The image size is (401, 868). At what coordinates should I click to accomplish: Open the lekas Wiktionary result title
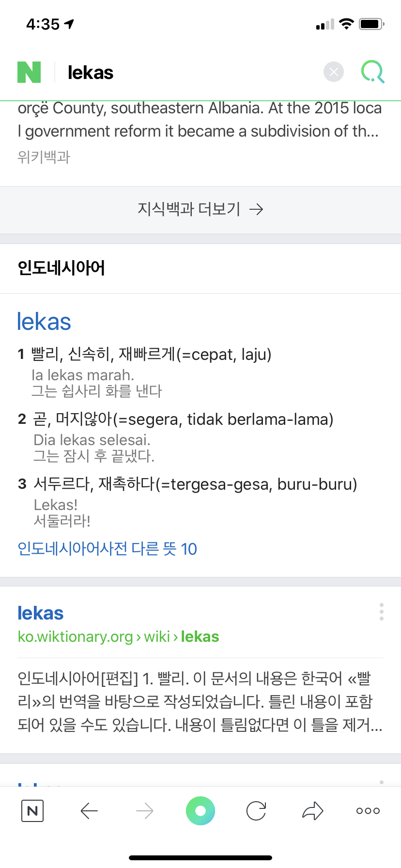[x=41, y=613]
